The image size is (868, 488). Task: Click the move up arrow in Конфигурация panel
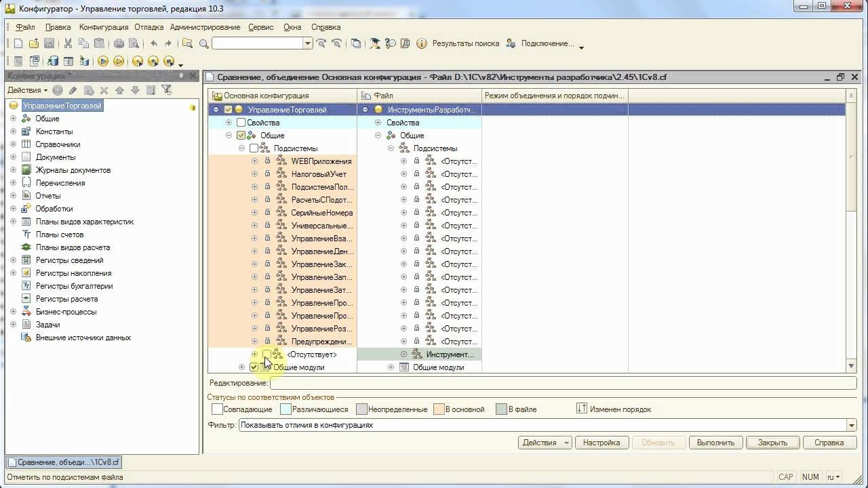coord(120,90)
